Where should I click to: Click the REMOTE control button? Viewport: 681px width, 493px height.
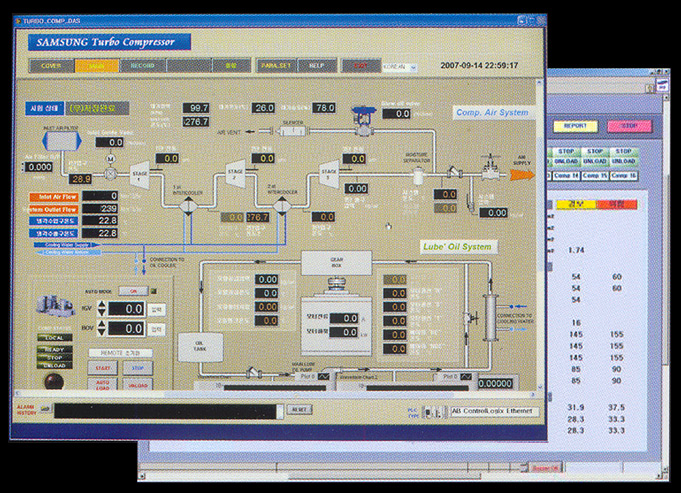coord(121,353)
